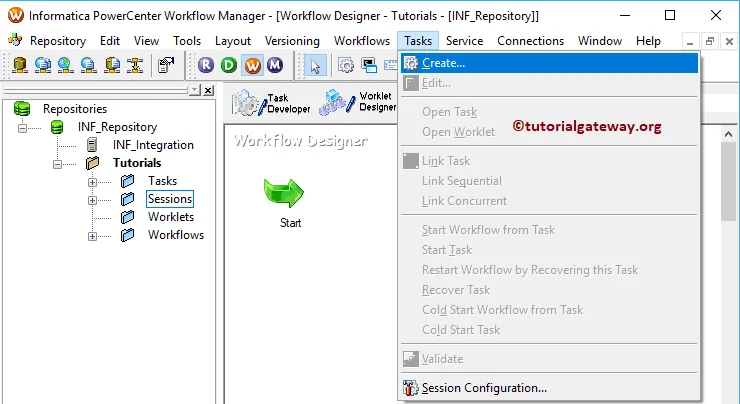Click the Tutorials folder icon
This screenshot has width=740, height=404.
tap(92, 163)
